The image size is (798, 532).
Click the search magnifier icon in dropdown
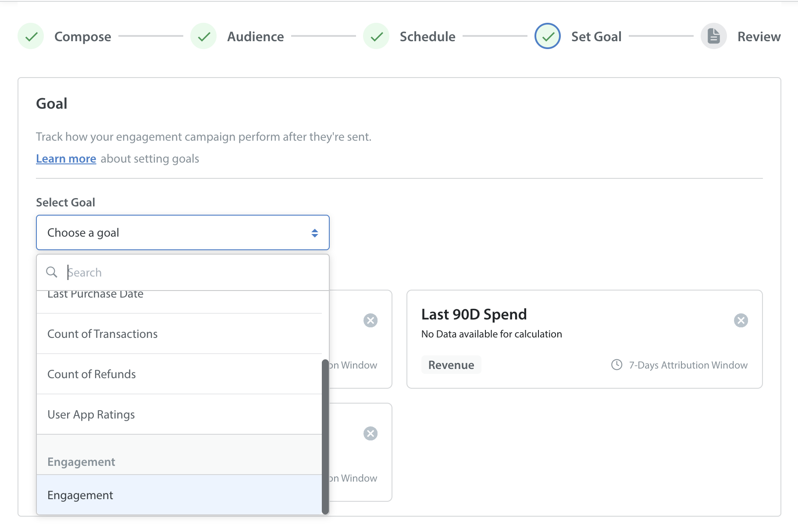coord(52,272)
